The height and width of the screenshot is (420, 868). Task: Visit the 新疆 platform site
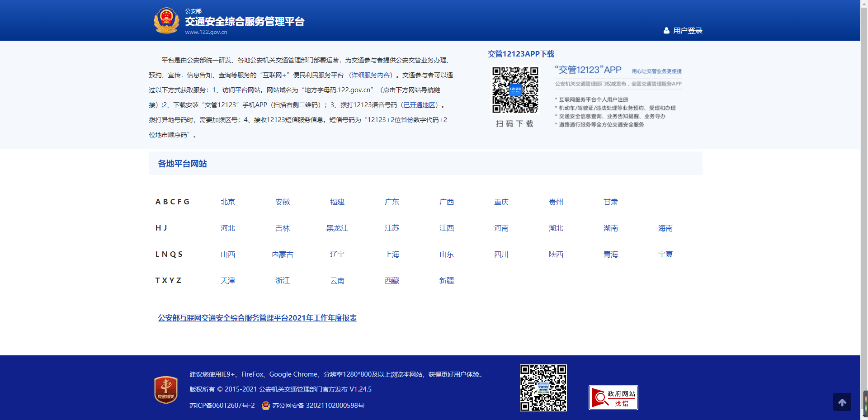447,281
